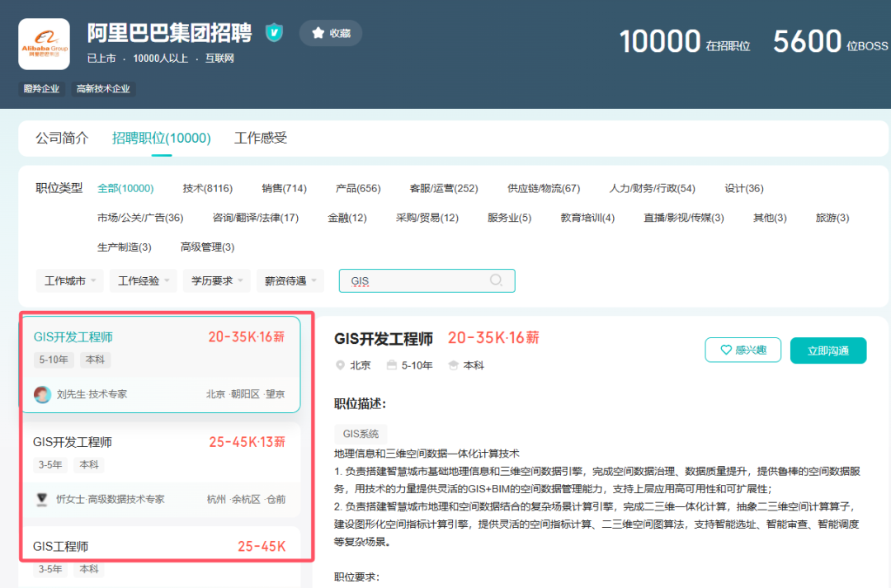The height and width of the screenshot is (588, 891).
Task: Filter by 产品(656) job type
Action: (358, 188)
